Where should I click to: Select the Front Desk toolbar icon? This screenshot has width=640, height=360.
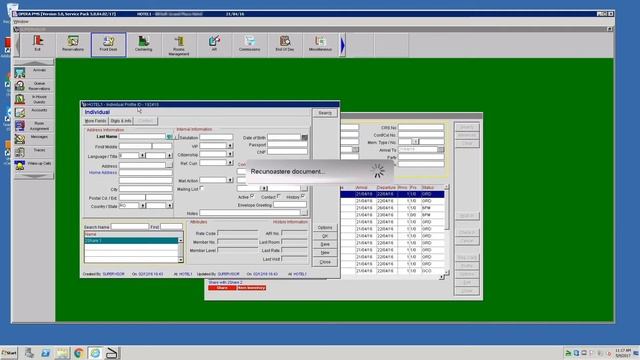pyautogui.click(x=108, y=44)
